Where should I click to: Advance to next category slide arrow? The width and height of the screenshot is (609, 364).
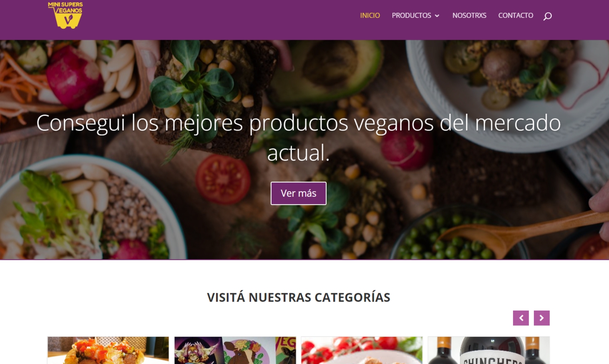(542, 318)
